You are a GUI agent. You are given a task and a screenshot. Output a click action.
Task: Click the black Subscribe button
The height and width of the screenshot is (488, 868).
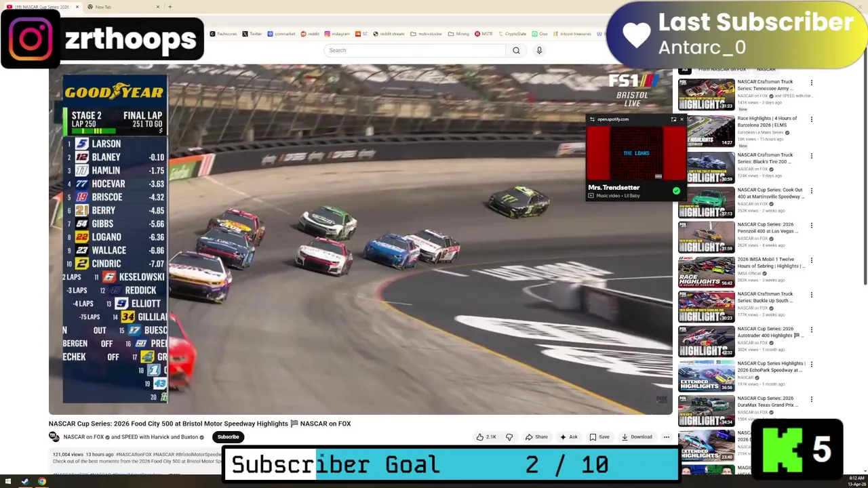coord(228,437)
